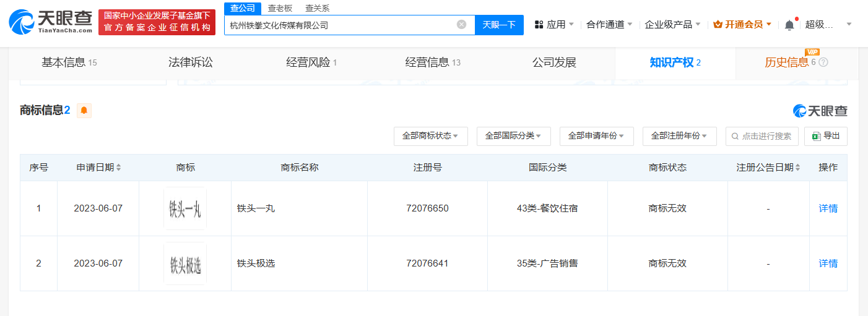The height and width of the screenshot is (316, 868).
Task: Clear the company search box text
Action: coord(461,25)
